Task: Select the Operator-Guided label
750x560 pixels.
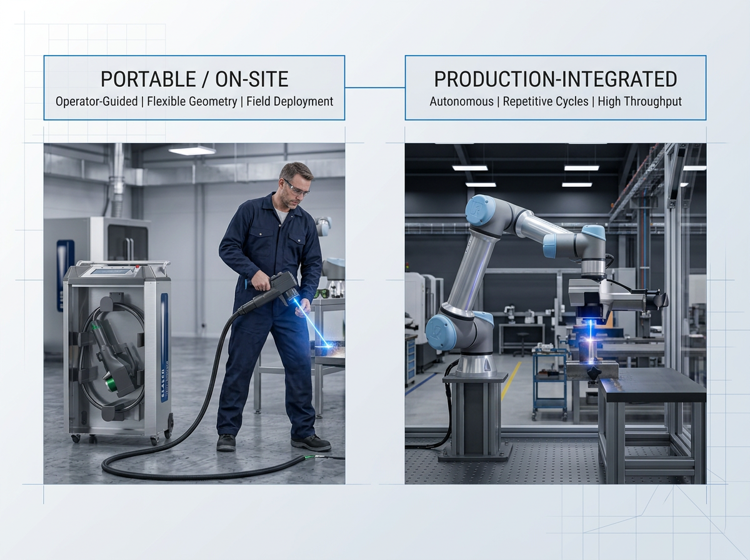Action: click(96, 101)
